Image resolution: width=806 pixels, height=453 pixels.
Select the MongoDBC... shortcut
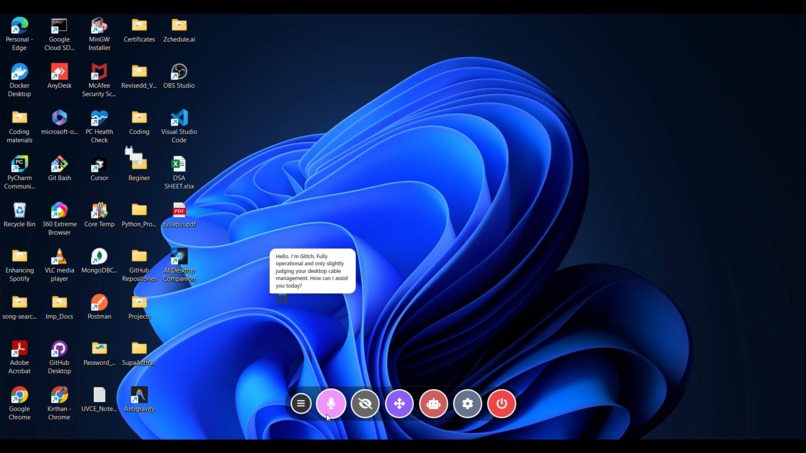coord(99,261)
